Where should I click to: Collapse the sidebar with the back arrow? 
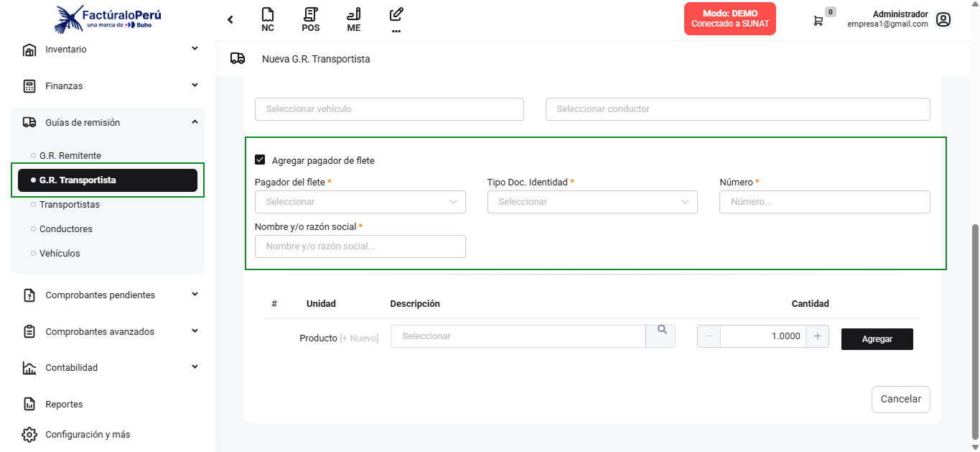(230, 20)
